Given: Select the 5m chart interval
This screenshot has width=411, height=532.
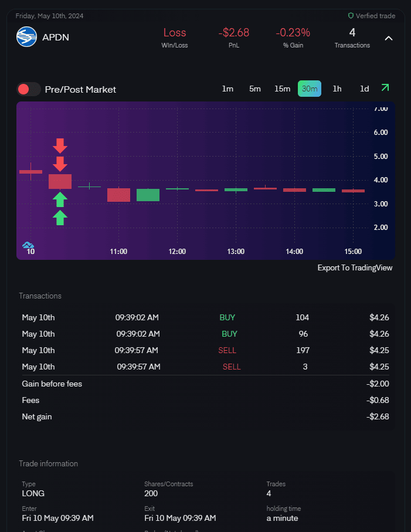Looking at the screenshot, I should click(255, 89).
